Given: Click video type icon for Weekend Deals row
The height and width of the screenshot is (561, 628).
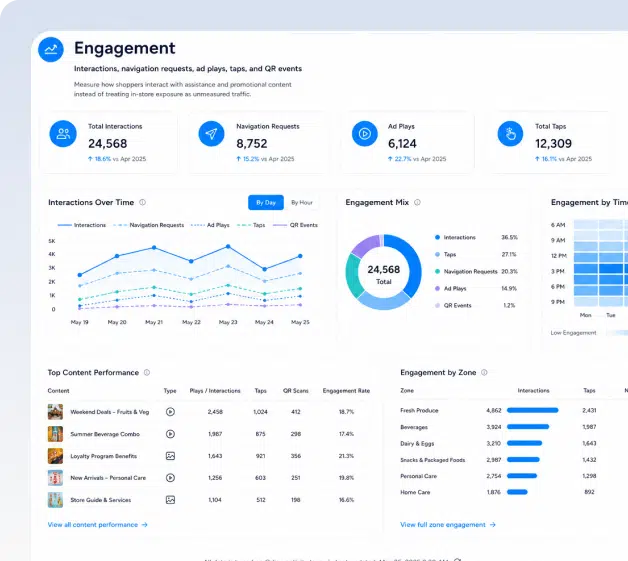Looking at the screenshot, I should (x=170, y=412).
